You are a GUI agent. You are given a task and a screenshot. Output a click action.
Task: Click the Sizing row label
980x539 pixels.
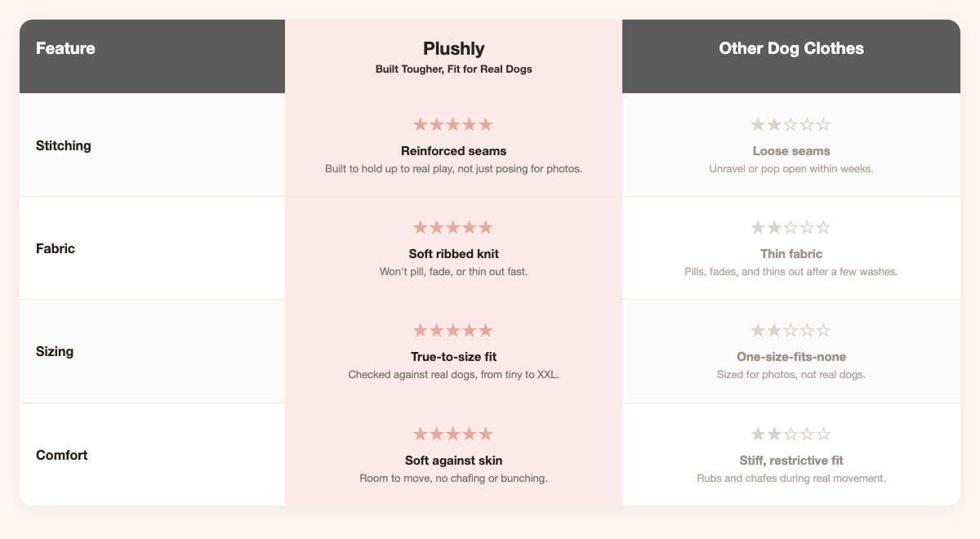56,351
